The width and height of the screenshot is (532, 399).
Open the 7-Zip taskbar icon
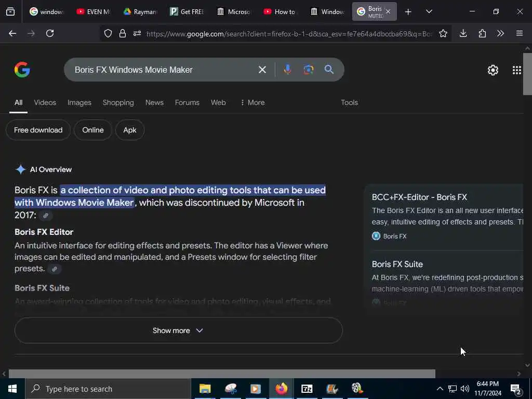pos(307,389)
